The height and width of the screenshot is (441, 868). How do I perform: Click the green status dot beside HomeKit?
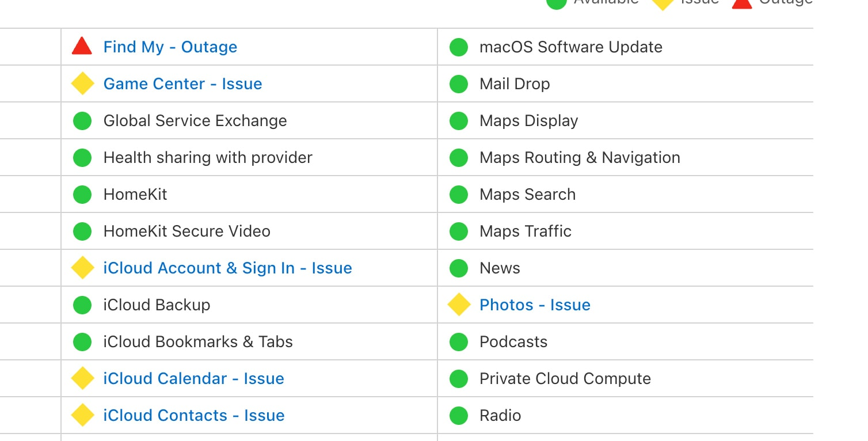(82, 195)
